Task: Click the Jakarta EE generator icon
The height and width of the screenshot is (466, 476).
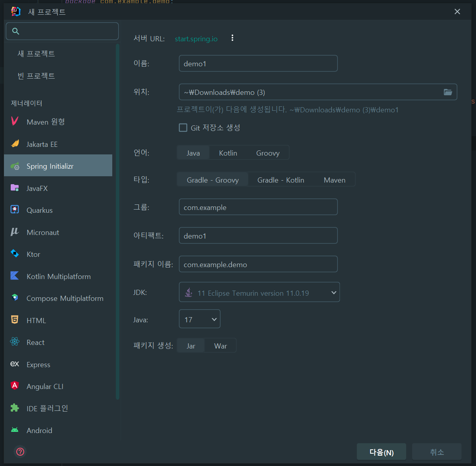Action: [x=15, y=144]
